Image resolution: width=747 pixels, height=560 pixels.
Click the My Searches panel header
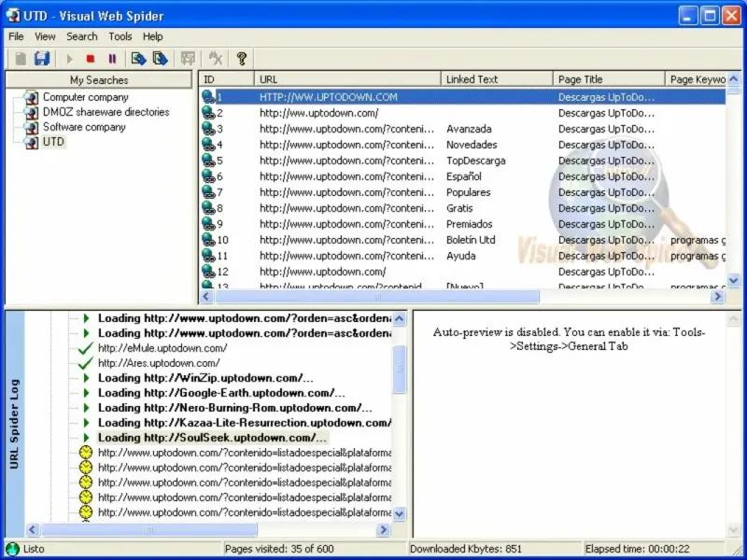pos(99,80)
